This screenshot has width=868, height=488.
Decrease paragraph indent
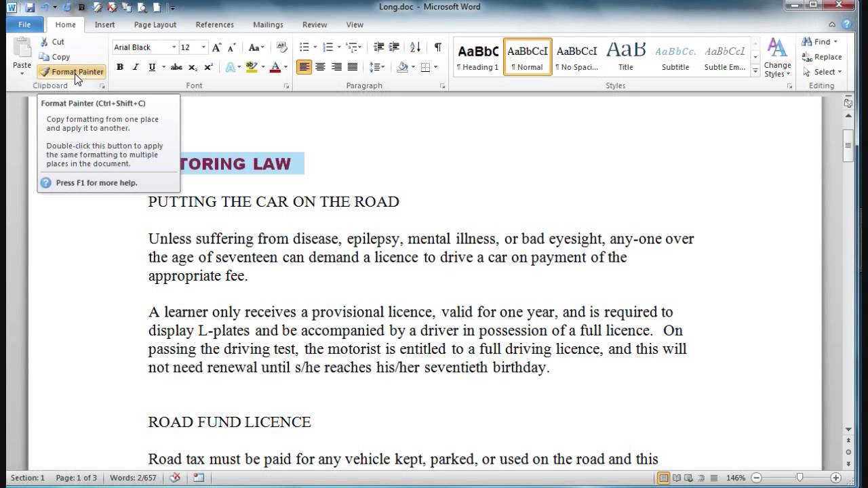click(x=378, y=47)
